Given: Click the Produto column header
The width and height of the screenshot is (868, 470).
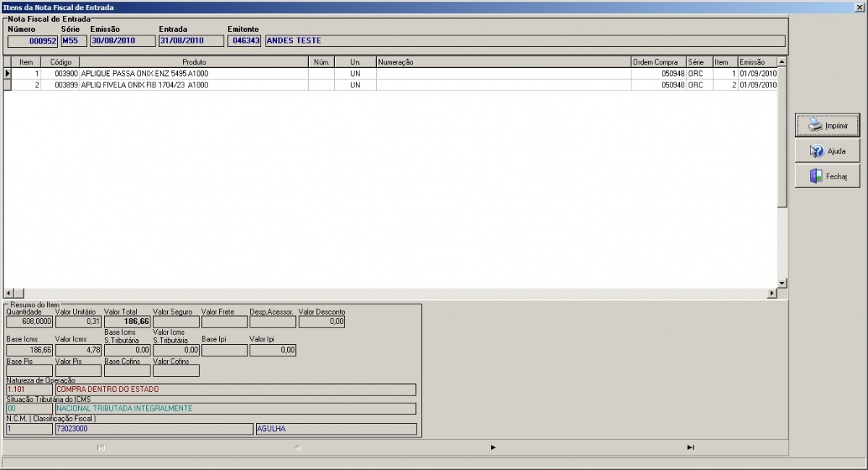Looking at the screenshot, I should [x=194, y=62].
